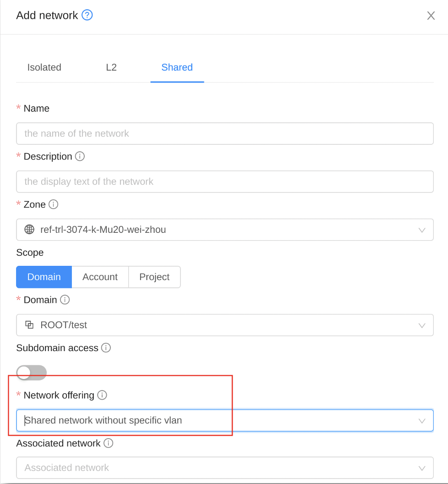Open the Network offering dropdown
The height and width of the screenshot is (484, 448).
tap(224, 420)
